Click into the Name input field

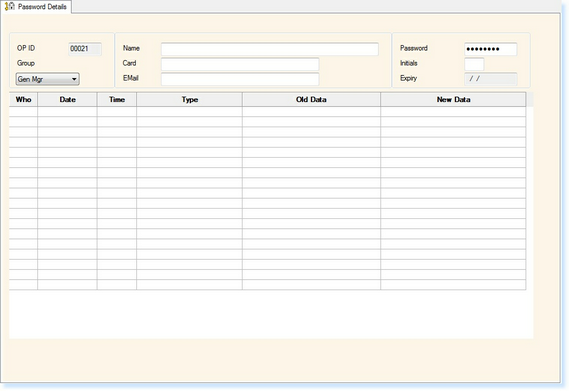[x=270, y=49]
